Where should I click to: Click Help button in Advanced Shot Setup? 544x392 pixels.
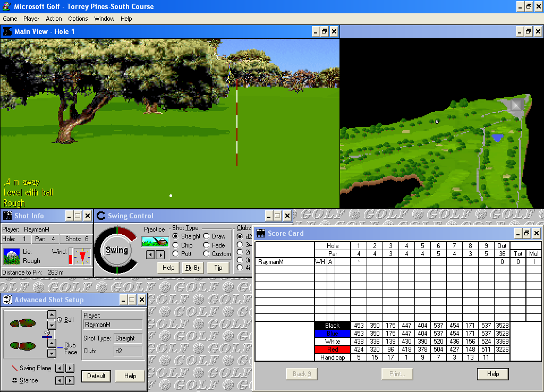click(130, 376)
